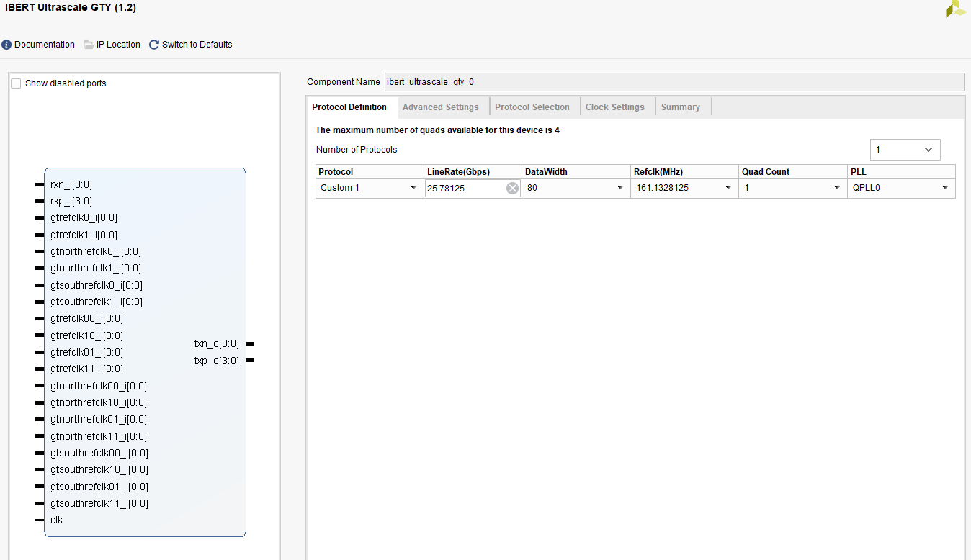Select the gtnorthrefclk1_i[0:0] port

(96, 268)
